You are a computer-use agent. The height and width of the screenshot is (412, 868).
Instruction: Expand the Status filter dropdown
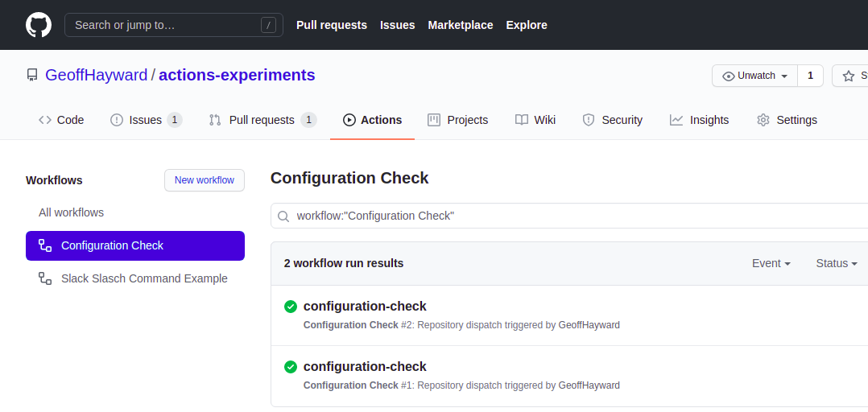(x=837, y=263)
